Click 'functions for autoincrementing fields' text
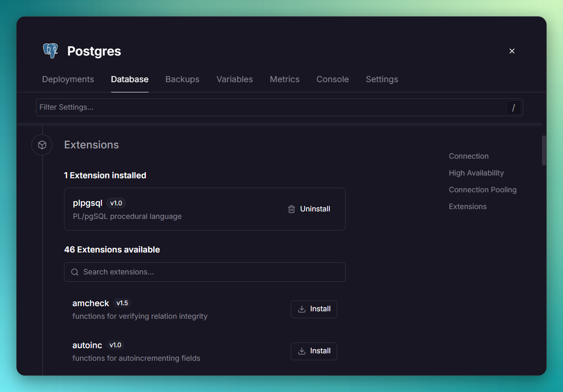The height and width of the screenshot is (392, 563). pyautogui.click(x=136, y=358)
